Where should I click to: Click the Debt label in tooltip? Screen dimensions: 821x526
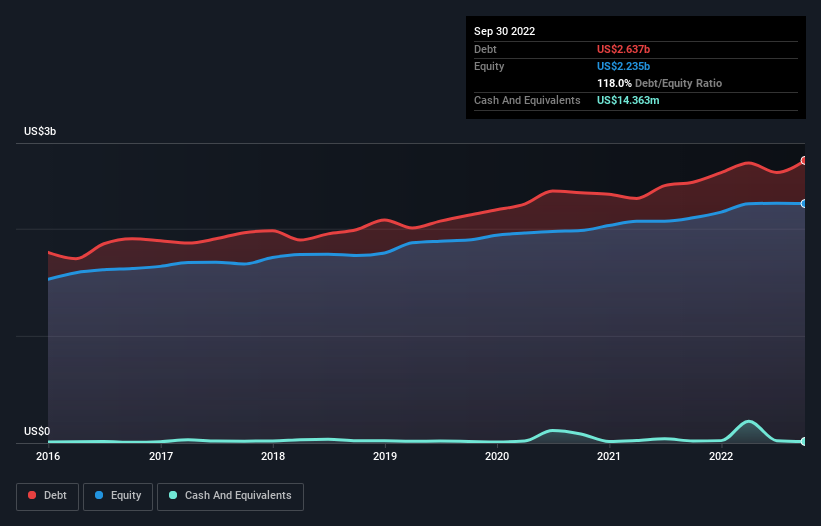485,49
